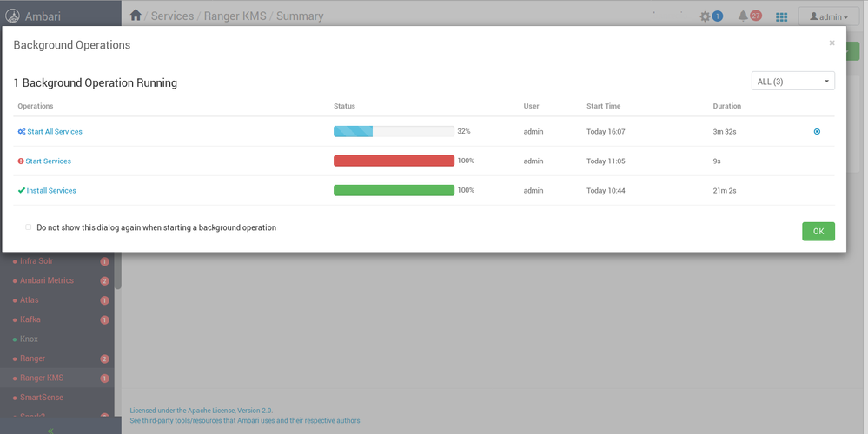Click the alert badge next to Infra Solr
Viewport: 868px width, 434px height.
104,261
